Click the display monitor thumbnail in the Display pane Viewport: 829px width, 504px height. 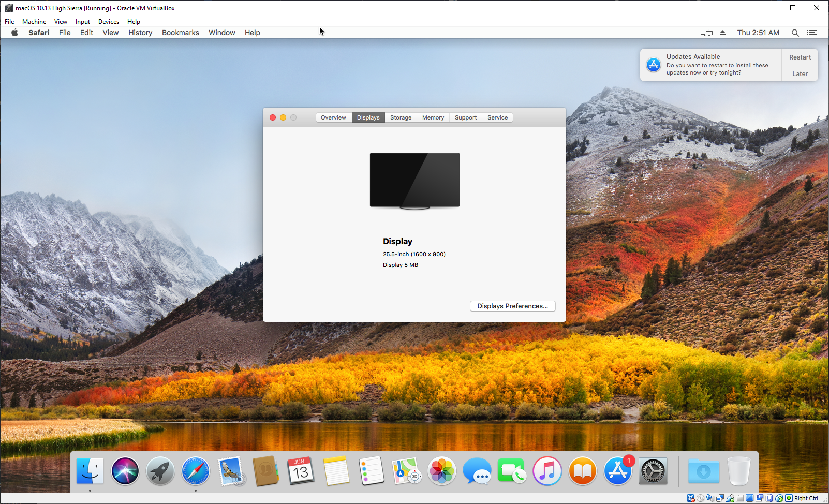pyautogui.click(x=414, y=180)
